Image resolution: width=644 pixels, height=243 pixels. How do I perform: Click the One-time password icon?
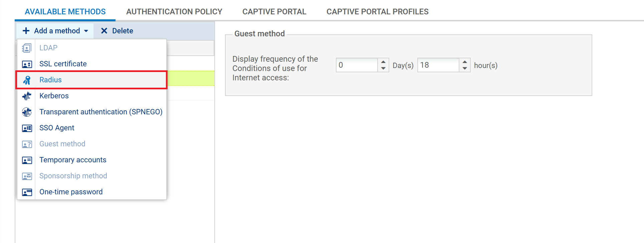(27, 192)
